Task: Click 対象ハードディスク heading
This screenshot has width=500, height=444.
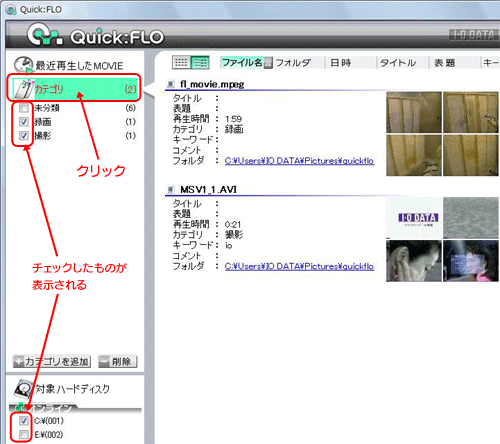Action: point(73,389)
